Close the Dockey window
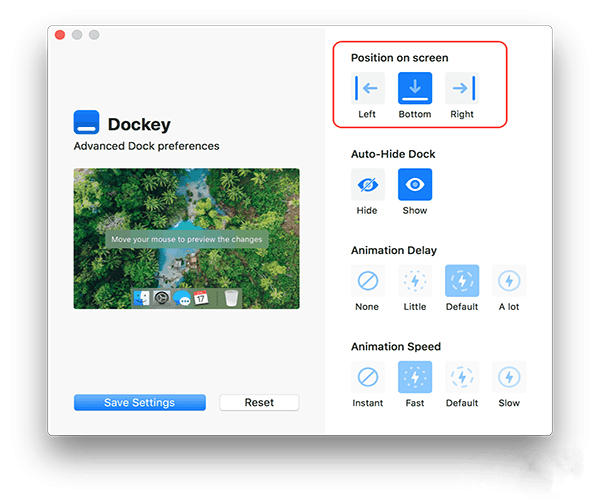 point(60,35)
